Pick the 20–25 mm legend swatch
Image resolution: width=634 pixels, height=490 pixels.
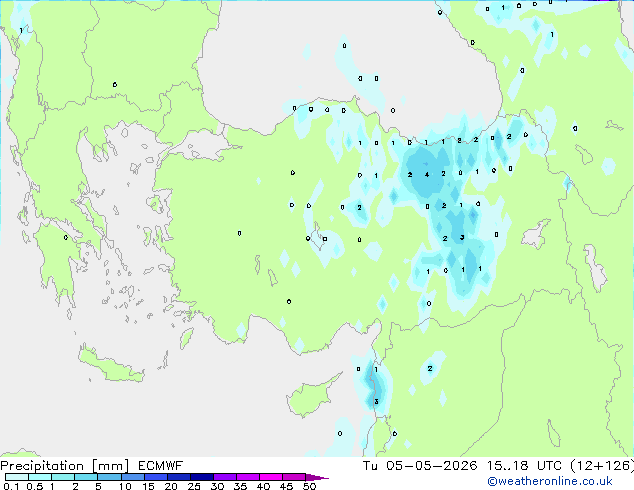[179, 477]
